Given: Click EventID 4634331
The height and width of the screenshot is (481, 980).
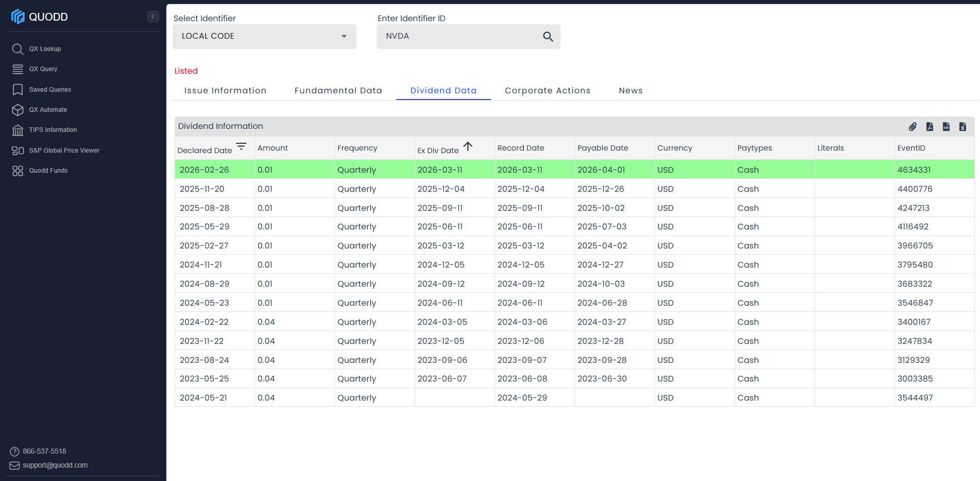Looking at the screenshot, I should click(914, 170).
